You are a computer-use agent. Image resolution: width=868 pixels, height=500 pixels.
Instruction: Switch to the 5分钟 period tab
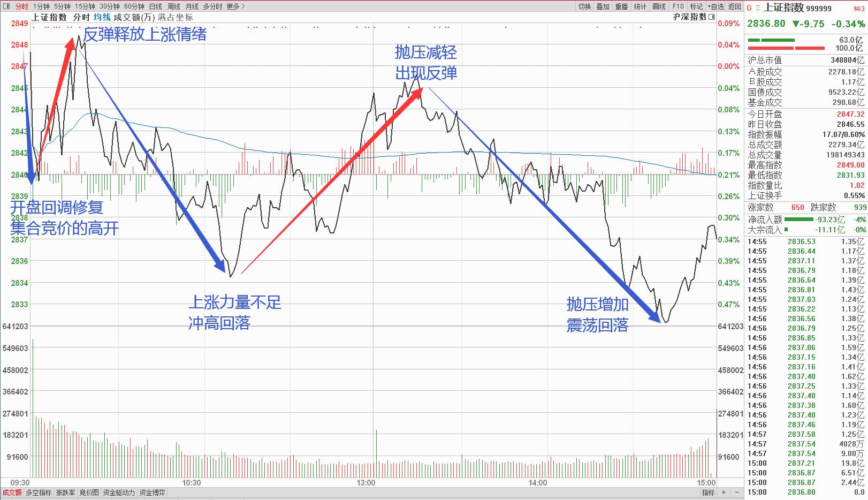pyautogui.click(x=62, y=6)
